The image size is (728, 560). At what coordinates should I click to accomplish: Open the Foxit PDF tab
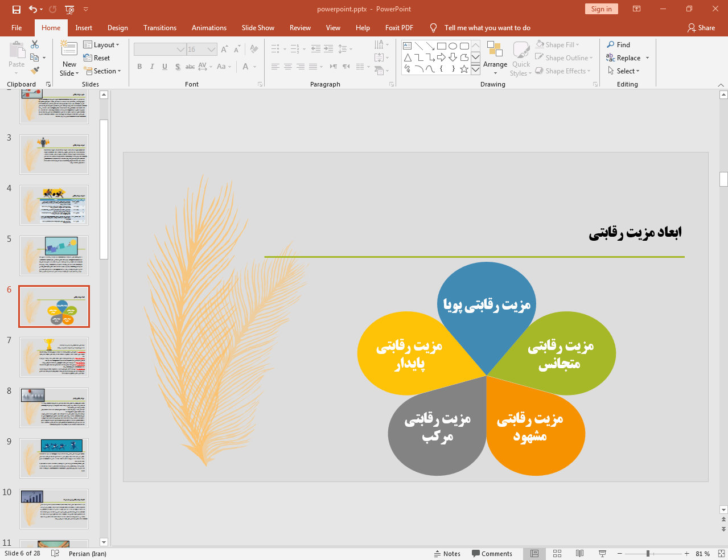pos(399,28)
